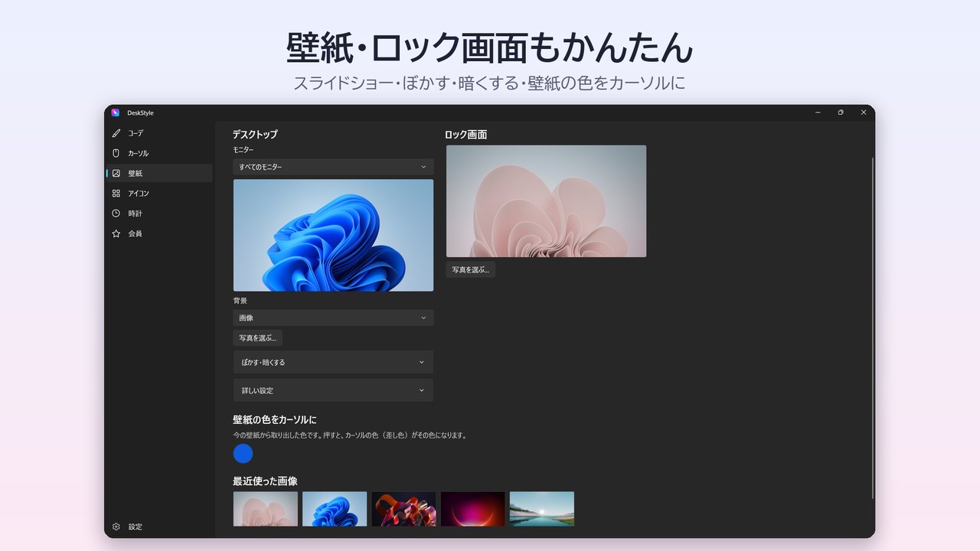The image size is (980, 551).
Task: Open the 時計 clock icon
Action: 116,213
